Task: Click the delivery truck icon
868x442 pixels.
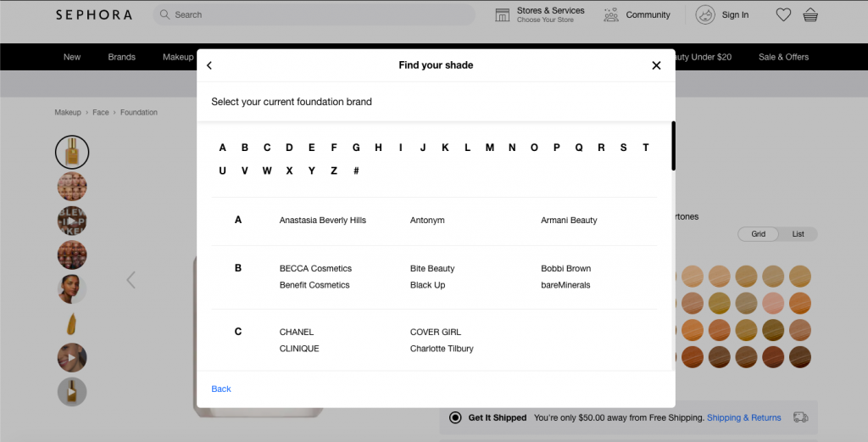Action: (800, 417)
